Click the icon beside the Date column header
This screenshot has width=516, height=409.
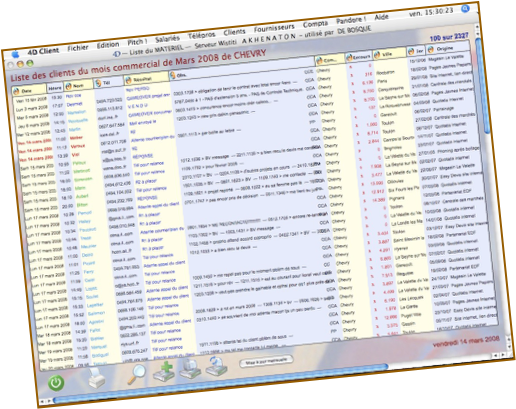coord(16,91)
